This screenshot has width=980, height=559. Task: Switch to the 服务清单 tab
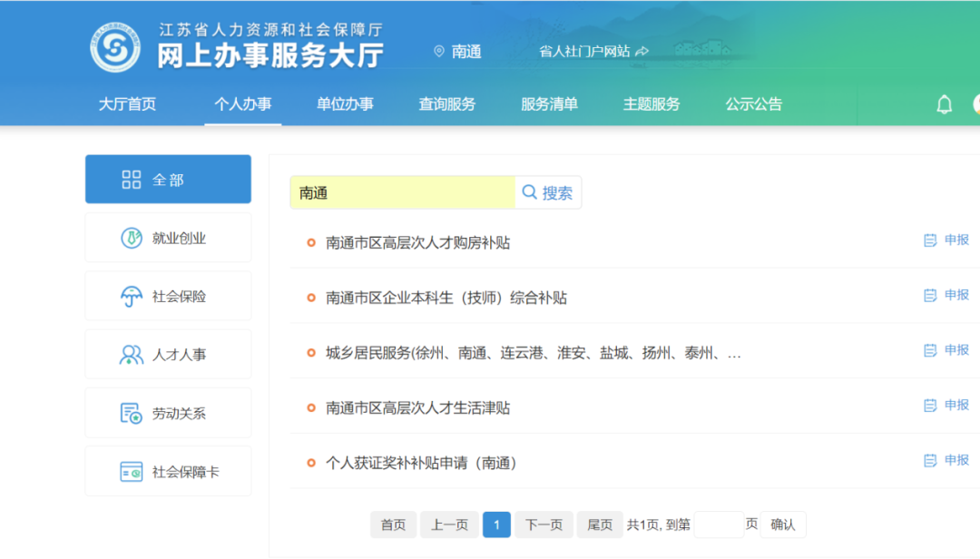[549, 103]
